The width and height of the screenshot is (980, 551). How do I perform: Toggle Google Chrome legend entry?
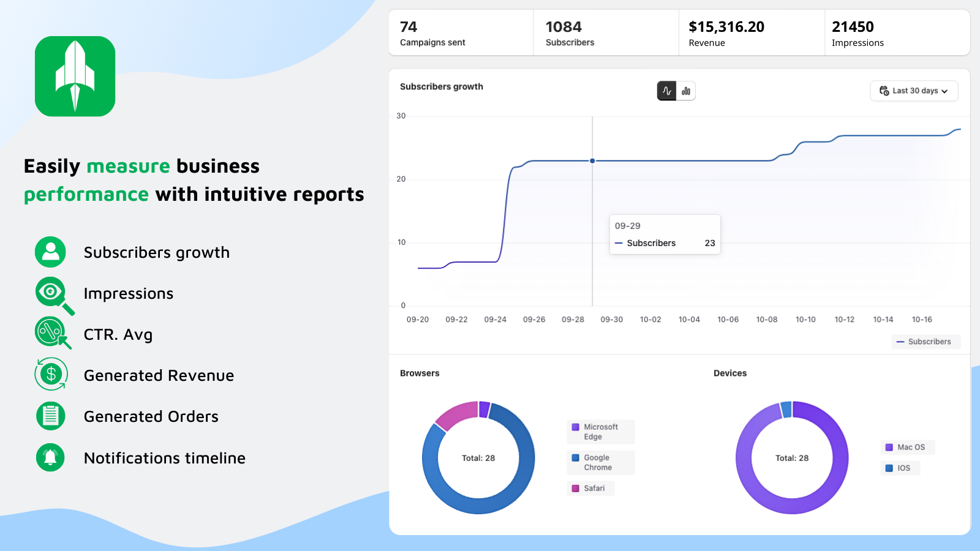pos(600,462)
